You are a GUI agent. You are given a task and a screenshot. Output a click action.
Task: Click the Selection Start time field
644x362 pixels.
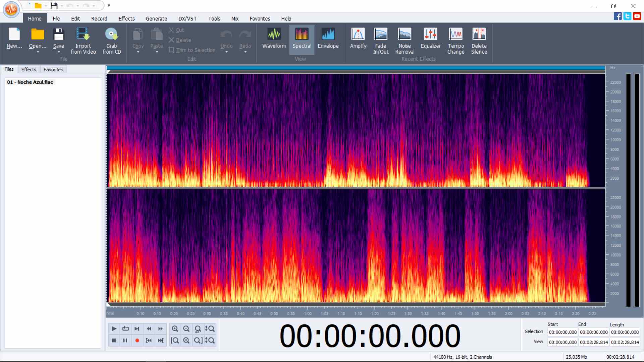pyautogui.click(x=562, y=332)
